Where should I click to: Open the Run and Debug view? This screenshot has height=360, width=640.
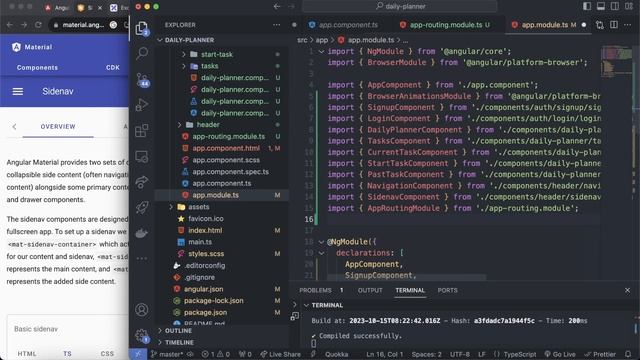[x=142, y=105]
